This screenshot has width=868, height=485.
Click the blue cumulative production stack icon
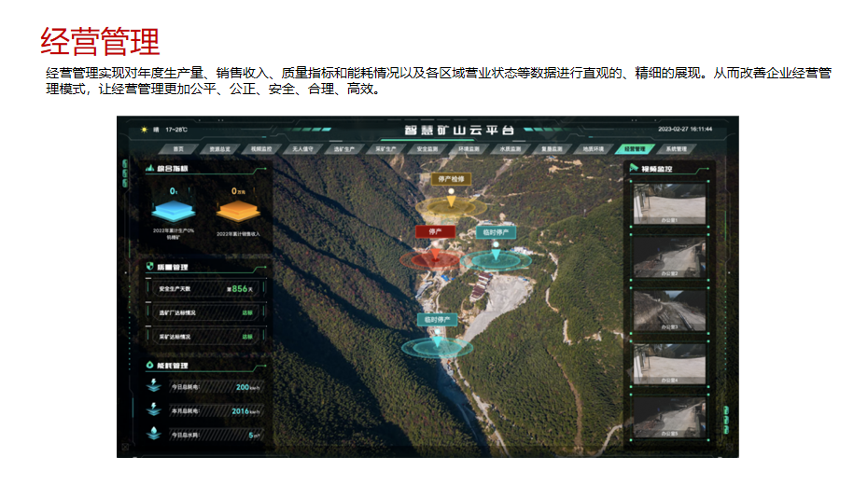[x=174, y=212]
